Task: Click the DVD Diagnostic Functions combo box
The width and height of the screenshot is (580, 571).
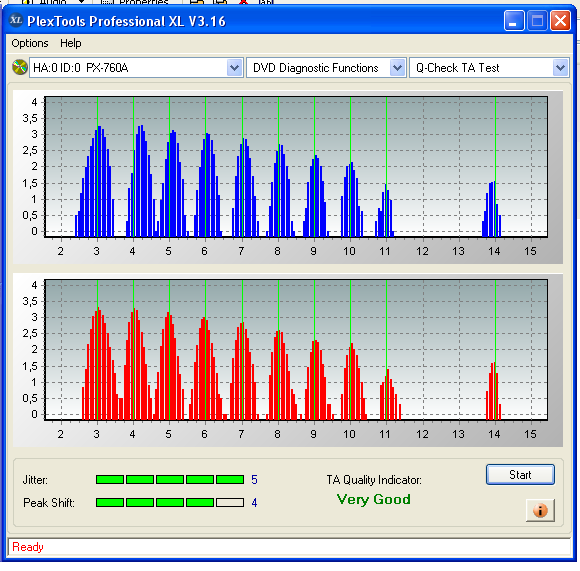Action: click(x=326, y=68)
